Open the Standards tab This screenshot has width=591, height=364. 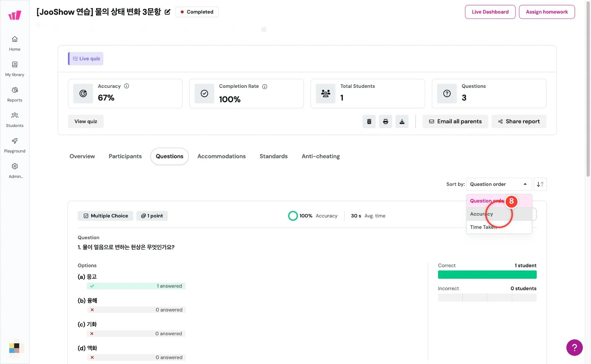click(274, 156)
